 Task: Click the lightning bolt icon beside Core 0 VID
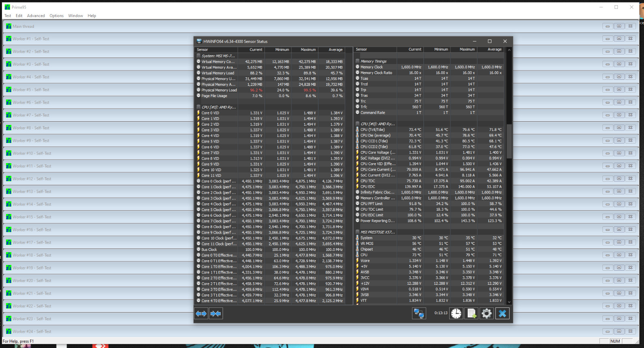tap(198, 113)
